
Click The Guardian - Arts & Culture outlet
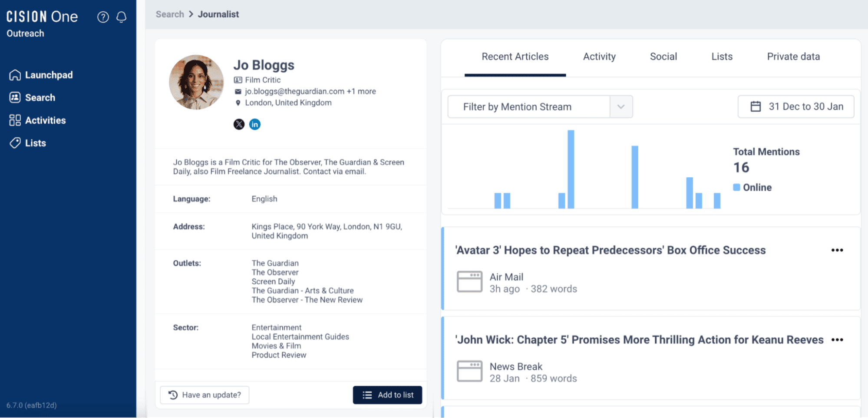(x=303, y=291)
